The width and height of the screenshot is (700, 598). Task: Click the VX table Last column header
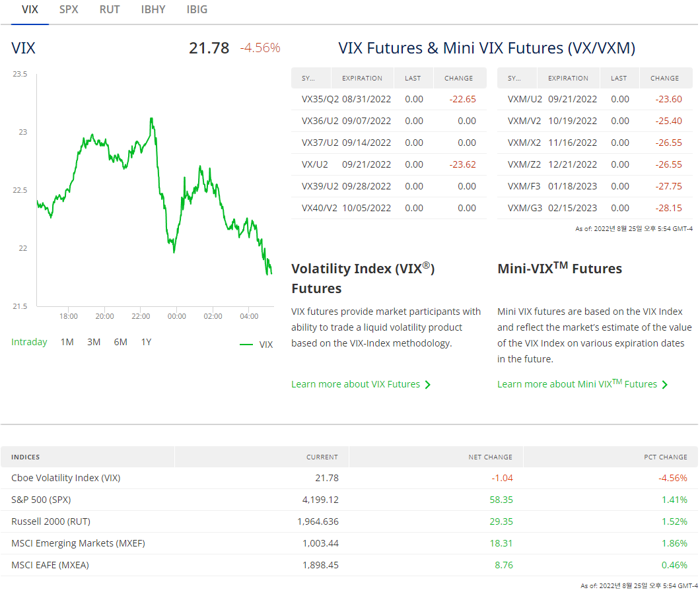click(413, 78)
